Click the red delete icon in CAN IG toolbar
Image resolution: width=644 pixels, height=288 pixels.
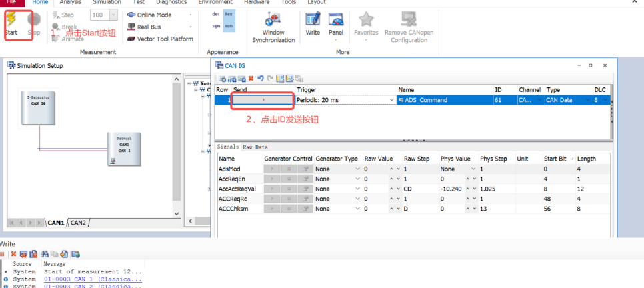click(x=251, y=79)
